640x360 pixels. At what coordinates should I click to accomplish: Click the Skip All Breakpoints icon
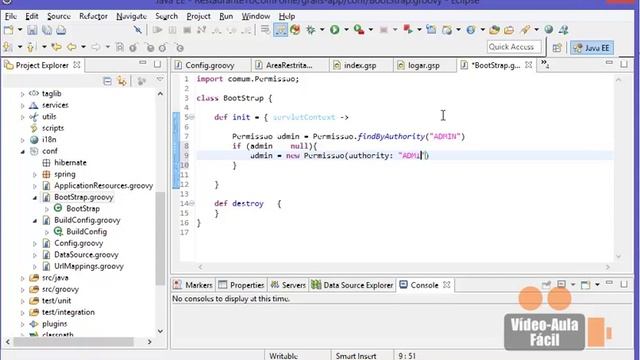coord(138,30)
